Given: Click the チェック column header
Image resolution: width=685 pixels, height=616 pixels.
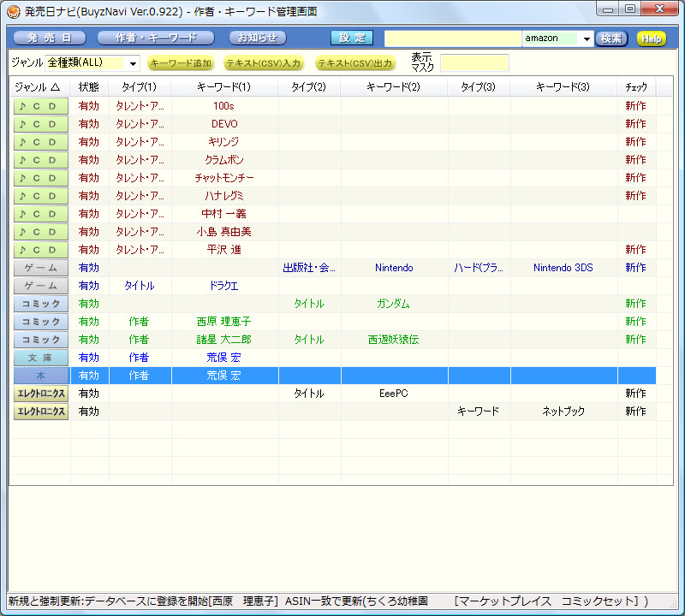Looking at the screenshot, I should click(x=636, y=87).
